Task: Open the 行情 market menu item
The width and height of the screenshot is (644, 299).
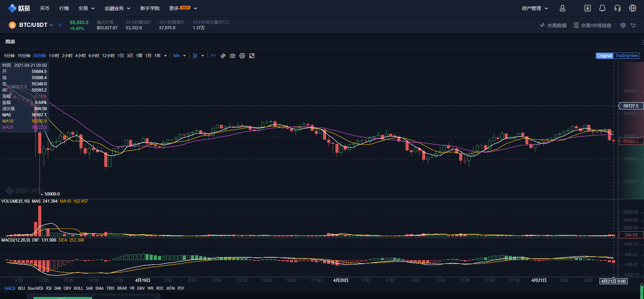Action: [x=64, y=8]
